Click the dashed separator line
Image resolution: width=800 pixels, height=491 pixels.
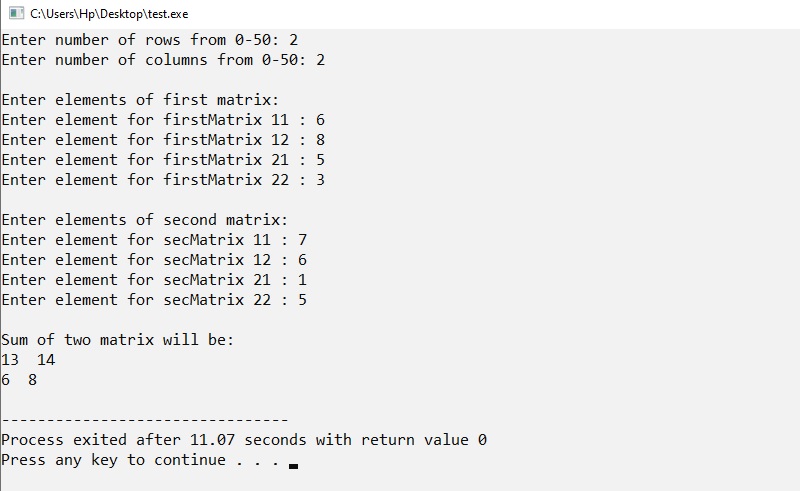pyautogui.click(x=145, y=420)
